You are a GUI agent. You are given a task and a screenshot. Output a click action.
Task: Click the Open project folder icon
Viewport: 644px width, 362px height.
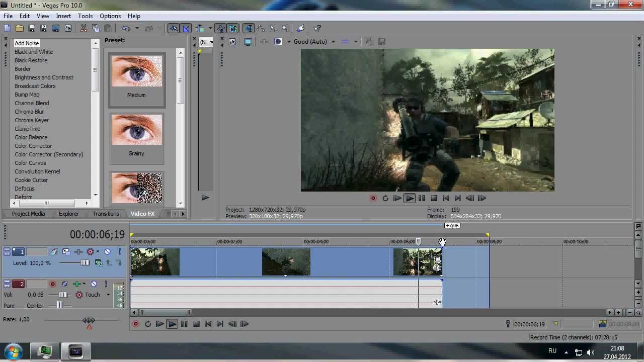19,29
